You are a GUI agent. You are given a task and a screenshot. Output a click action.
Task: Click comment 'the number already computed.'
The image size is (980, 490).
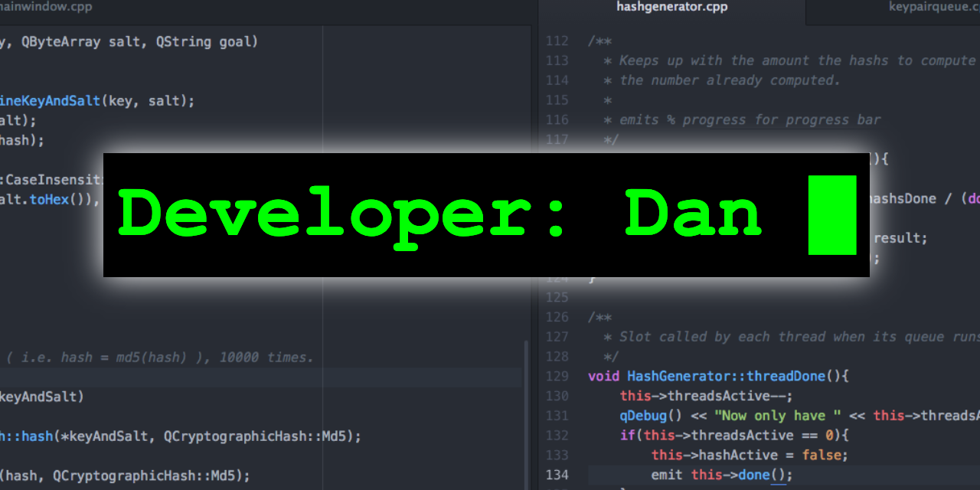coord(730,80)
